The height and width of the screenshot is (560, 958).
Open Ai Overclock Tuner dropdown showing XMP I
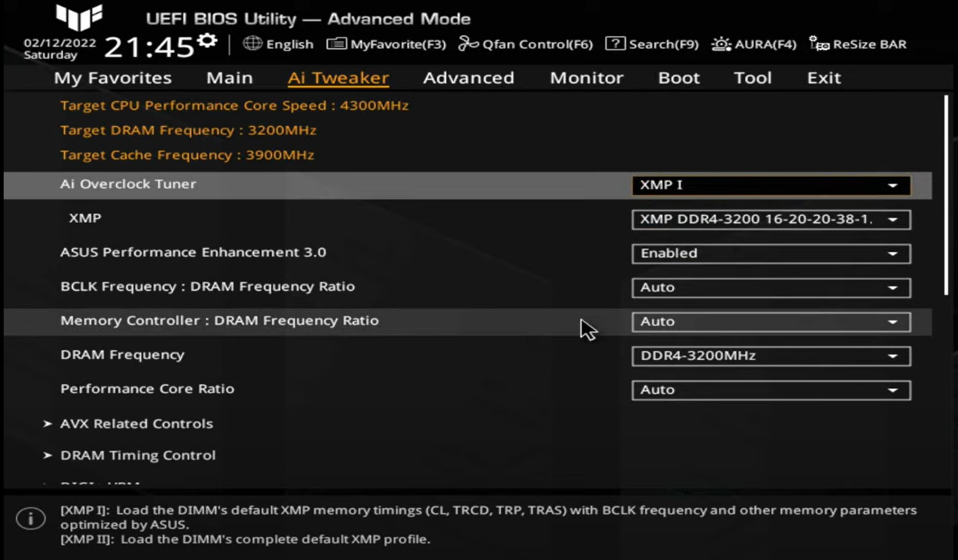point(770,185)
